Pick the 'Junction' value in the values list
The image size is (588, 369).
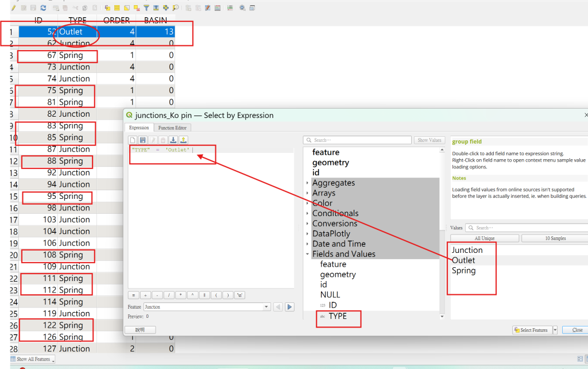pos(467,250)
